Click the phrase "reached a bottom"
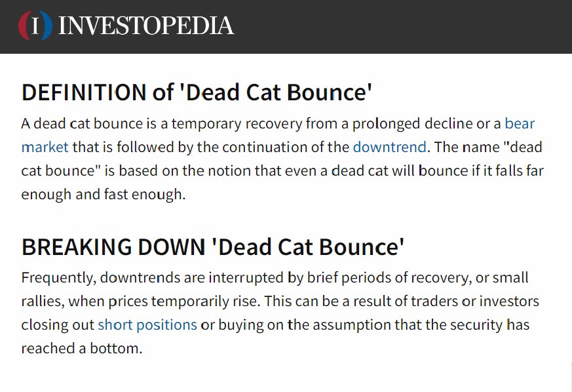The image size is (572, 392). click(x=81, y=348)
